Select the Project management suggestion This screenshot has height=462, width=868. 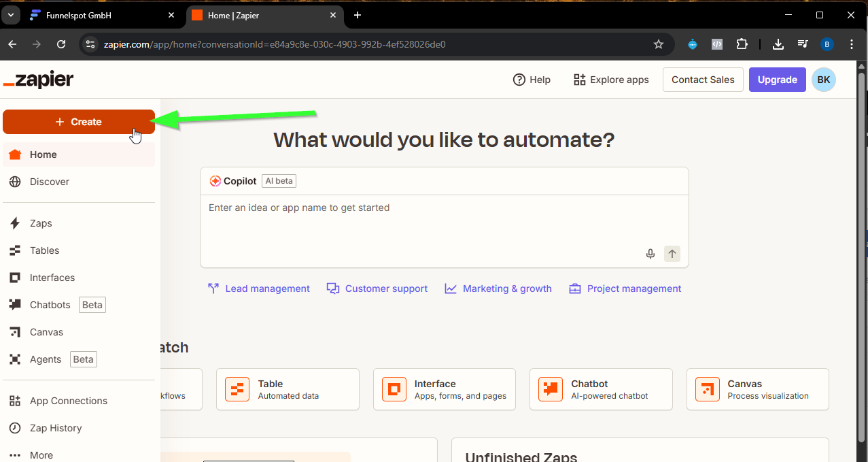[625, 288]
